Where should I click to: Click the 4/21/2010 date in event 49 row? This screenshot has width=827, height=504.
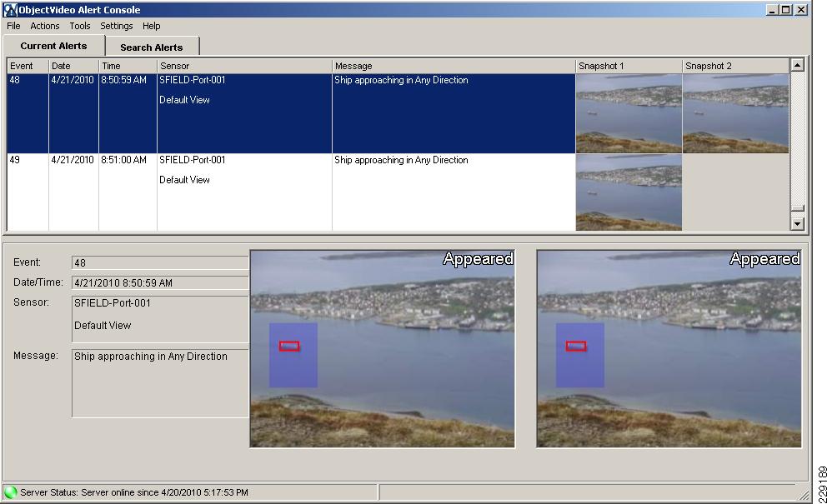(73, 192)
